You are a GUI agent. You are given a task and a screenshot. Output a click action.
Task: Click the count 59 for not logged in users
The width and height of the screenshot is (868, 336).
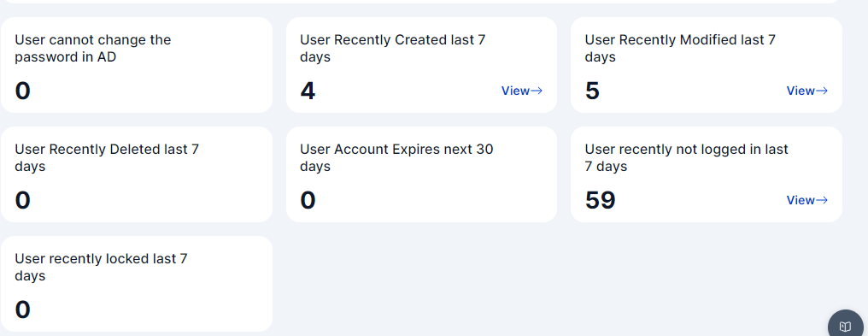[600, 200]
